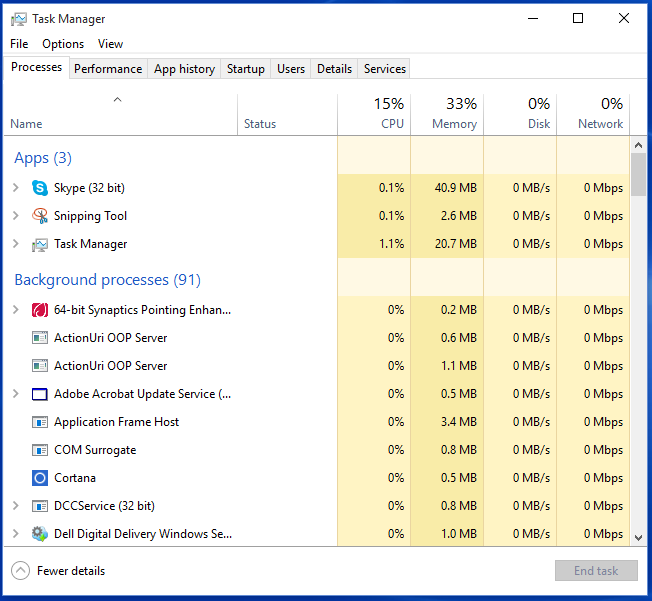Switch to the Startup tab

point(246,69)
